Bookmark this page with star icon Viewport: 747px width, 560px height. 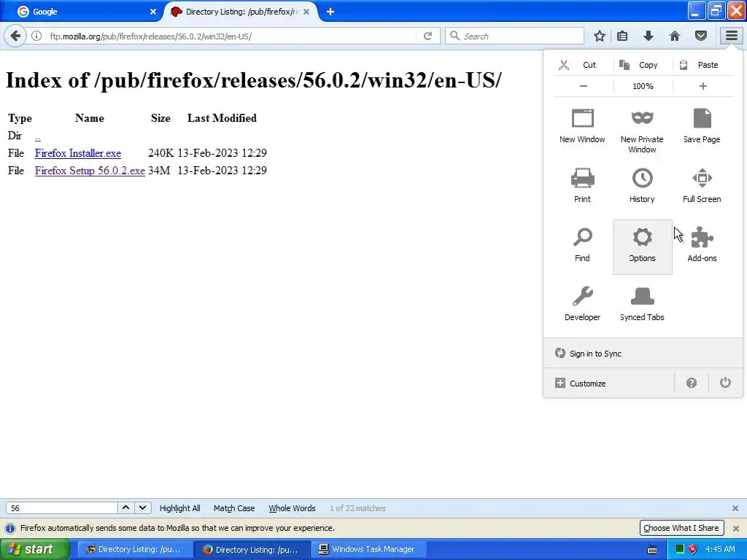600,36
